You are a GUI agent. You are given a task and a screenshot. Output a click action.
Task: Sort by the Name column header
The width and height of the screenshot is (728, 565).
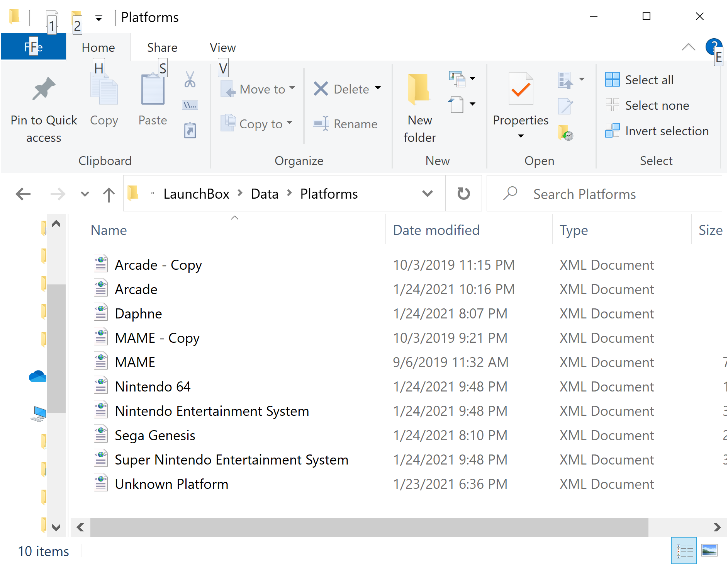point(109,230)
